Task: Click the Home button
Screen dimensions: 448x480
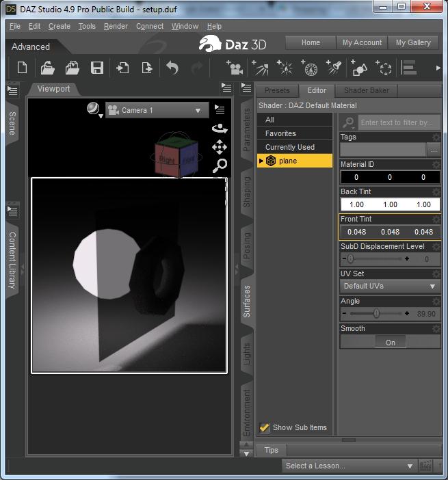Action: click(311, 42)
